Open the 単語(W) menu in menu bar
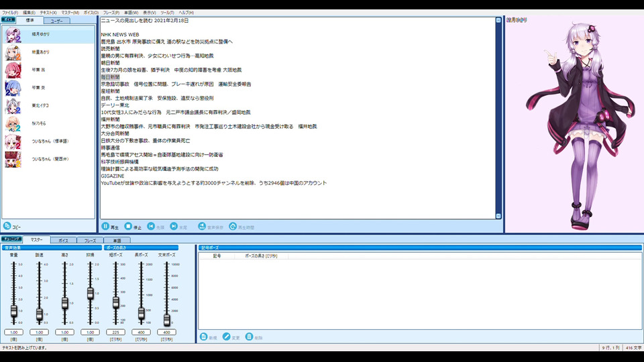The width and height of the screenshot is (644, 362). 131,13
